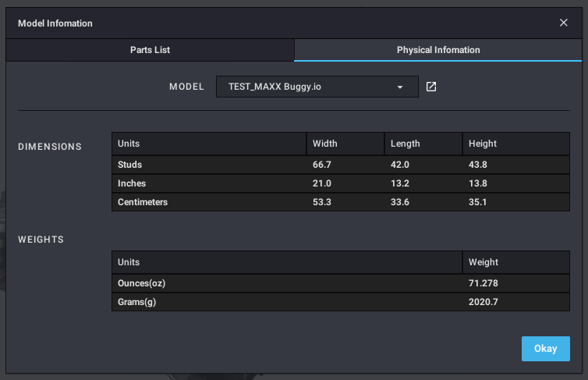Screen dimensions: 588x380
Task: Click the Width column header
Action: coord(345,144)
